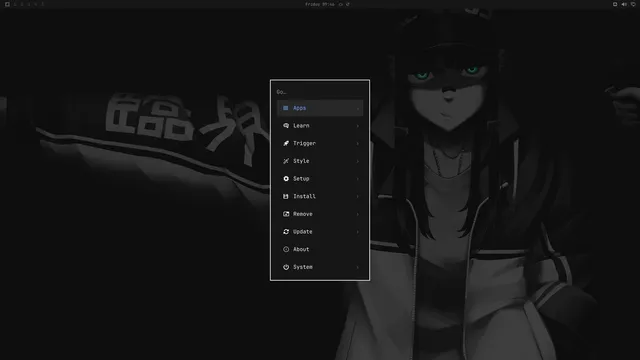
Task: Open the System entry label
Action: point(302,267)
